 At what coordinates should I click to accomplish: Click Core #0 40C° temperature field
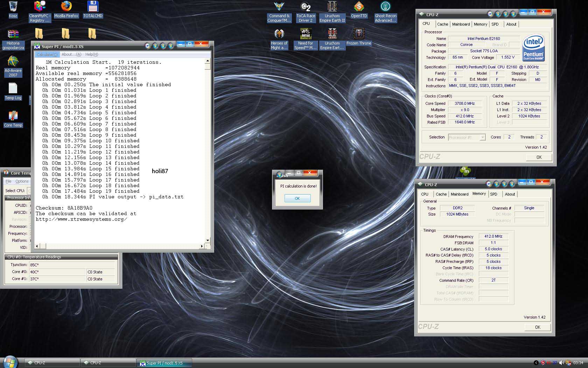tap(57, 272)
